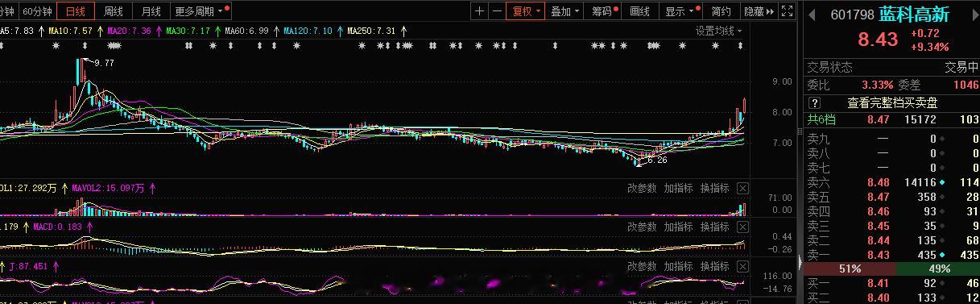Click 查看完整档买卖盘 link
Image resolution: width=980 pixels, height=304 pixels.
pyautogui.click(x=892, y=103)
